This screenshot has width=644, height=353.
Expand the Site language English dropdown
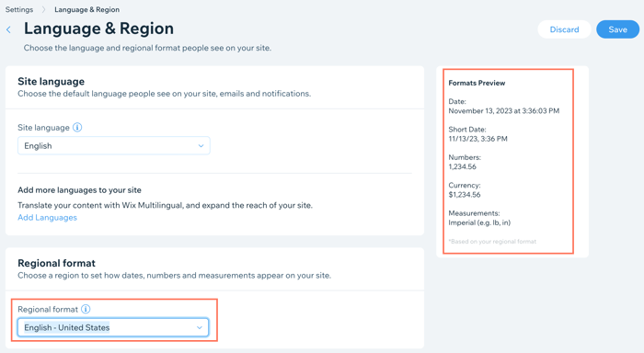(x=114, y=146)
